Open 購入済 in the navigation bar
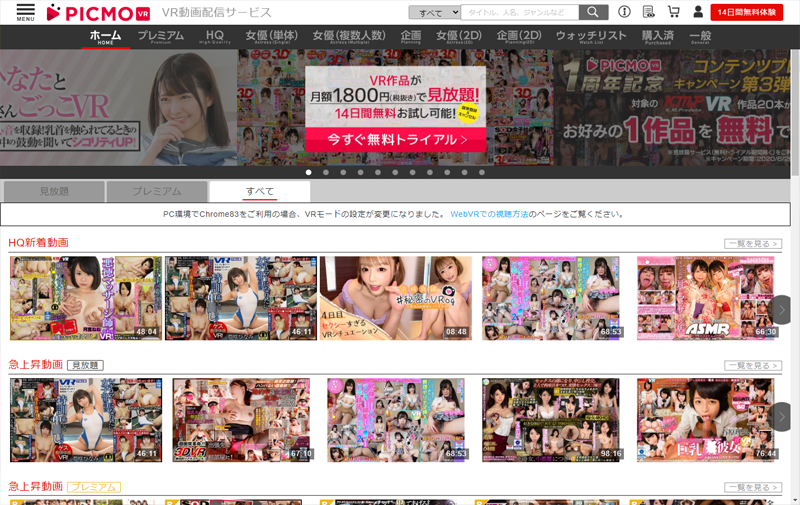This screenshot has height=505, width=800. coord(657,37)
